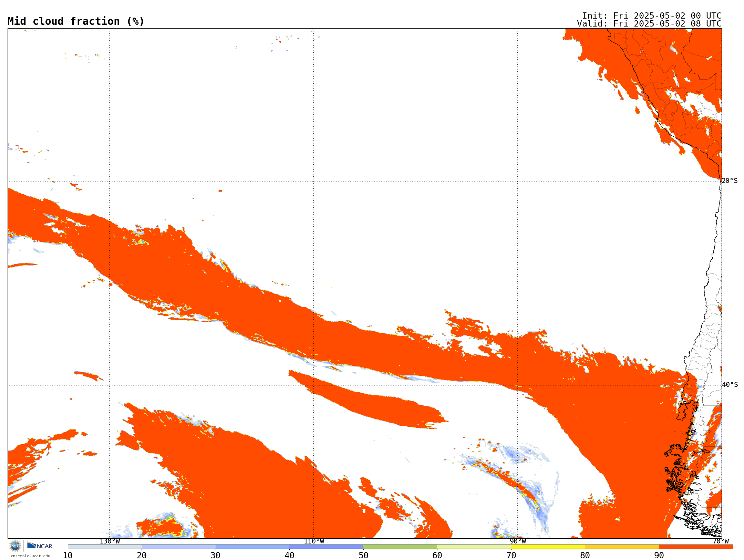Click the colorbar tick label 90

659,555
